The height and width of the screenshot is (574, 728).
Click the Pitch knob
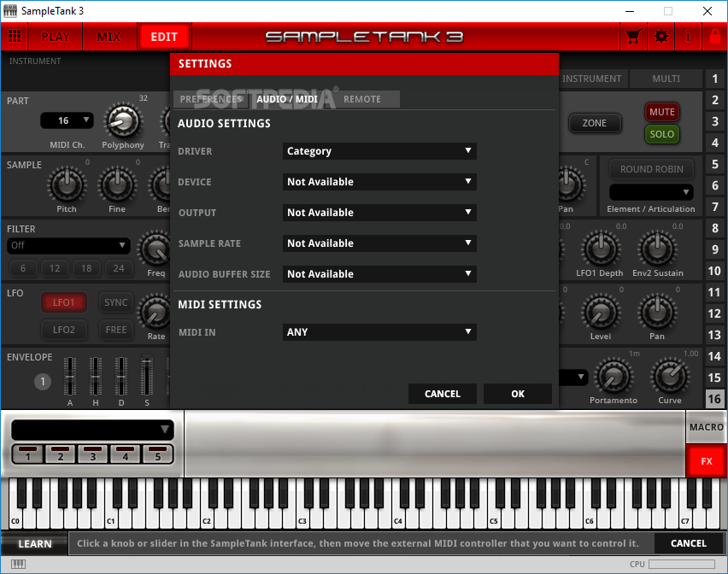click(x=68, y=184)
